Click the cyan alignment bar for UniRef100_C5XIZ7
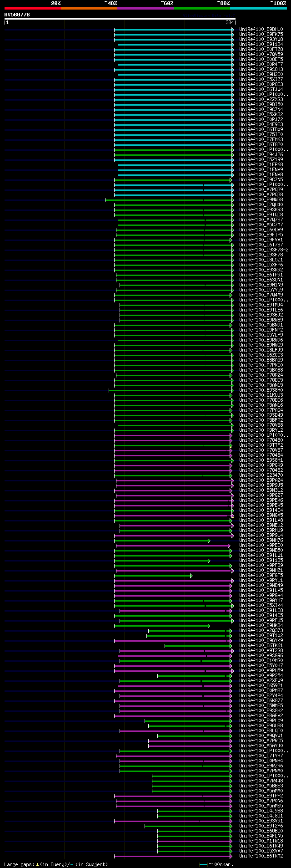Image resolution: width=291 pixels, height=868 pixels. click(x=174, y=80)
